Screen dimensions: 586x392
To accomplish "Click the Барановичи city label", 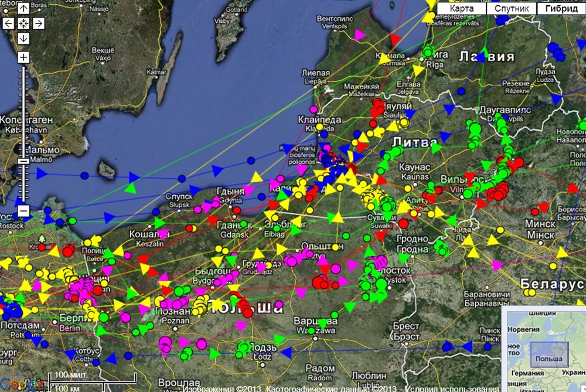I will coord(486,295).
